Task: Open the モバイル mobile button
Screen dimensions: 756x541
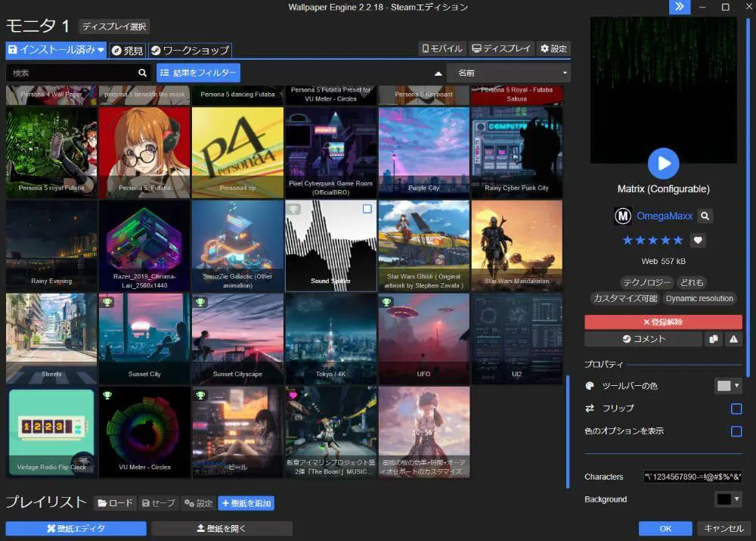Action: (442, 48)
